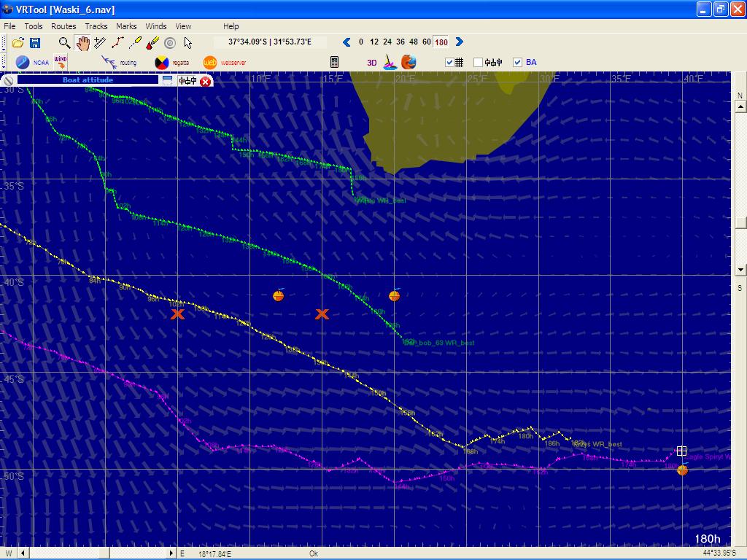Uncheck the BA checkbox
The height and width of the screenshot is (560, 747).
click(x=518, y=63)
